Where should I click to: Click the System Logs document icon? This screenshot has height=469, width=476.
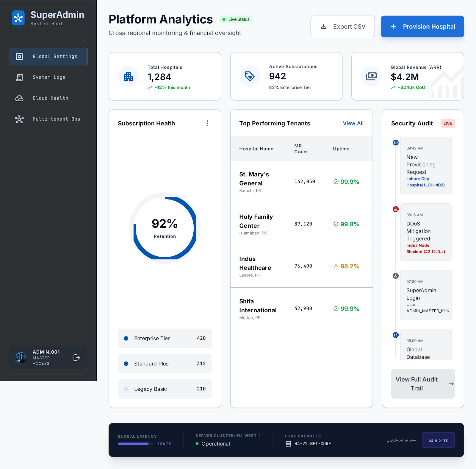point(19,77)
